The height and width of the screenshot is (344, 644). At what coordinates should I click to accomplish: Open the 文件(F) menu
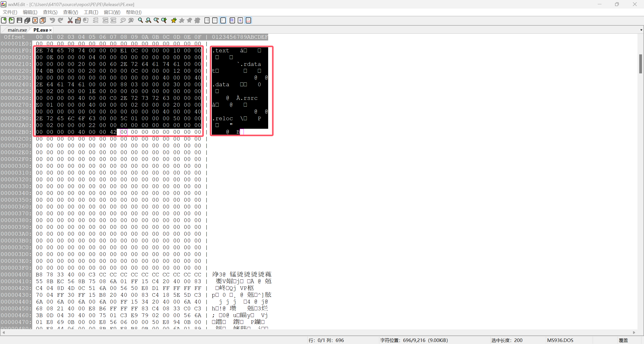[10, 12]
